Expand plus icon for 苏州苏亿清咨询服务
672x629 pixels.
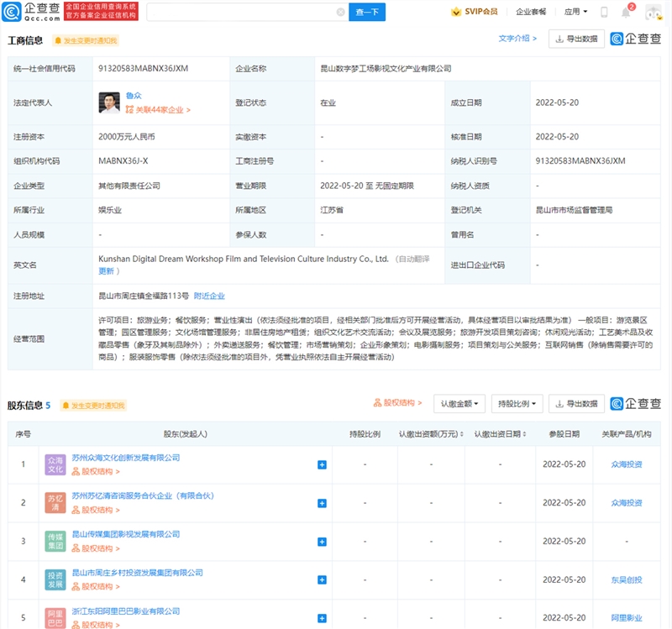pyautogui.click(x=322, y=503)
